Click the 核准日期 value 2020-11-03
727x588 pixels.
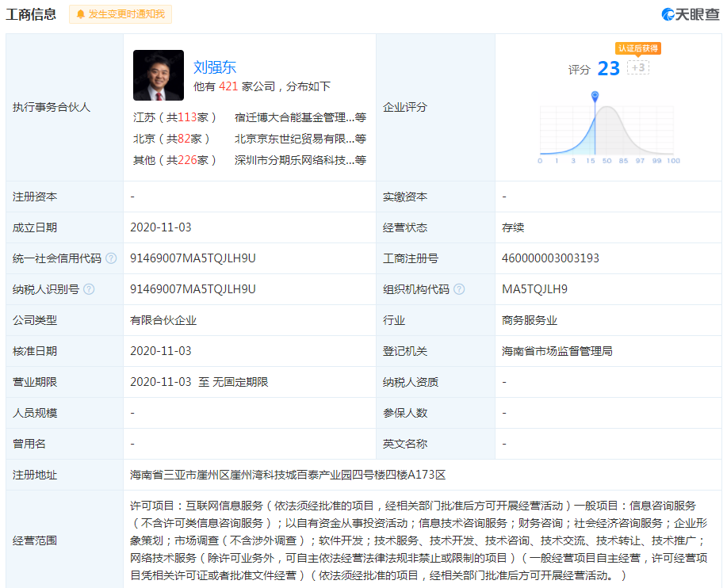(161, 351)
